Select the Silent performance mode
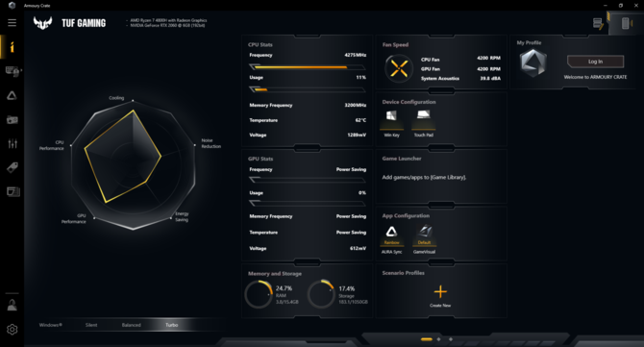Screen dimensions: 644x347 point(91,325)
